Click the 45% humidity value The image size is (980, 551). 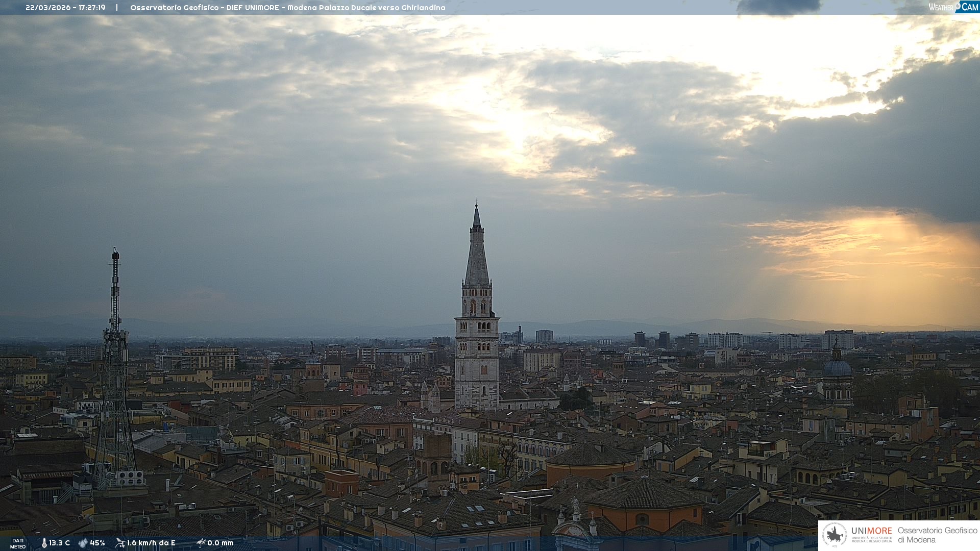97,543
